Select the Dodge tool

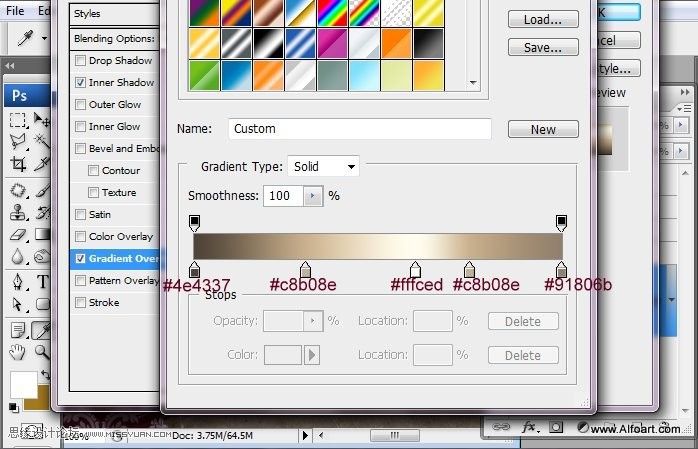(42, 257)
